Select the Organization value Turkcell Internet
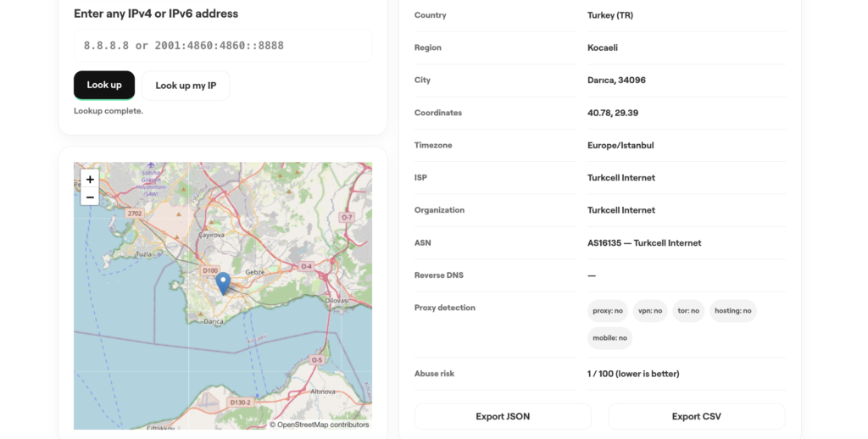868x439 pixels. 621,210
